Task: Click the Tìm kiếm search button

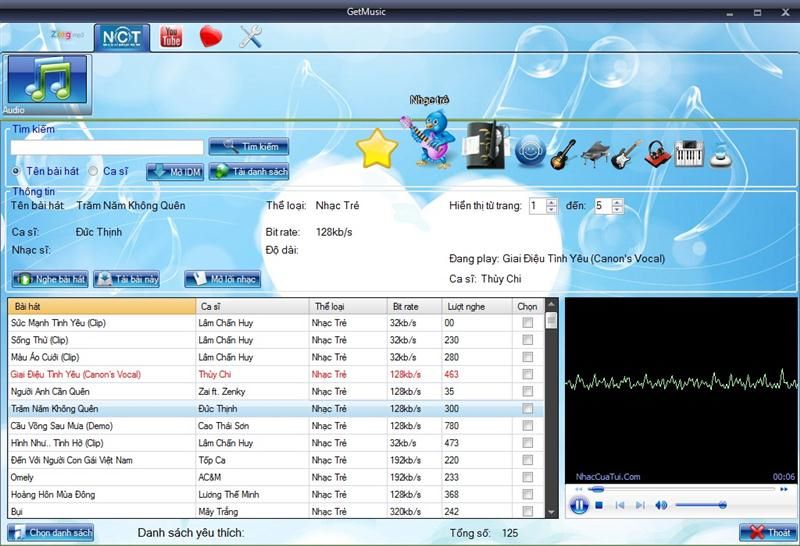Action: click(249, 147)
